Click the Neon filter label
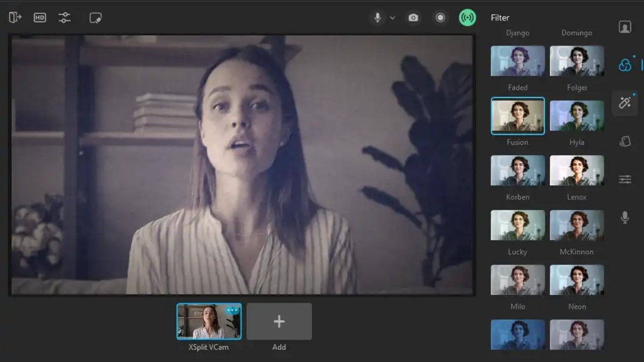This screenshot has height=362, width=644. click(x=577, y=307)
